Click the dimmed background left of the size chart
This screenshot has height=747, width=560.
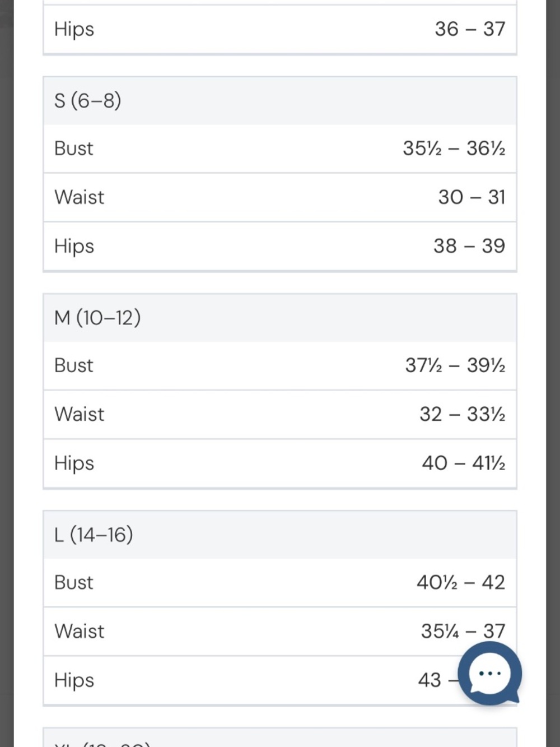(x=7, y=373)
